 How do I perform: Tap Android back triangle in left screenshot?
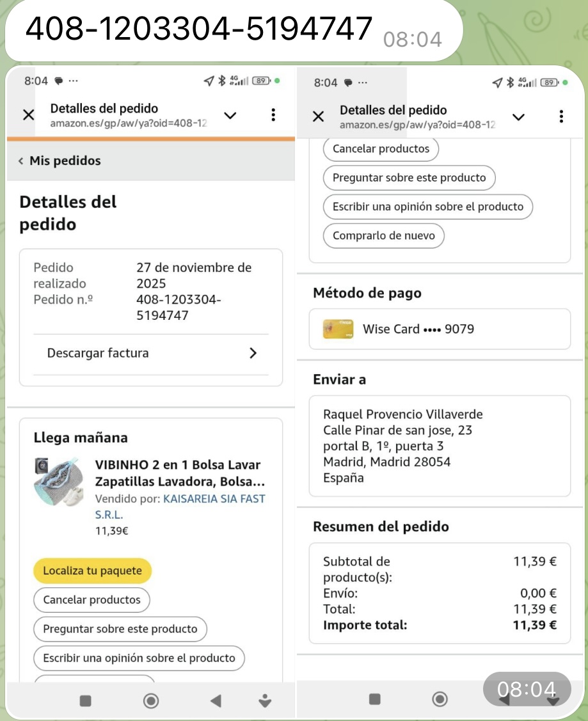coord(216,701)
